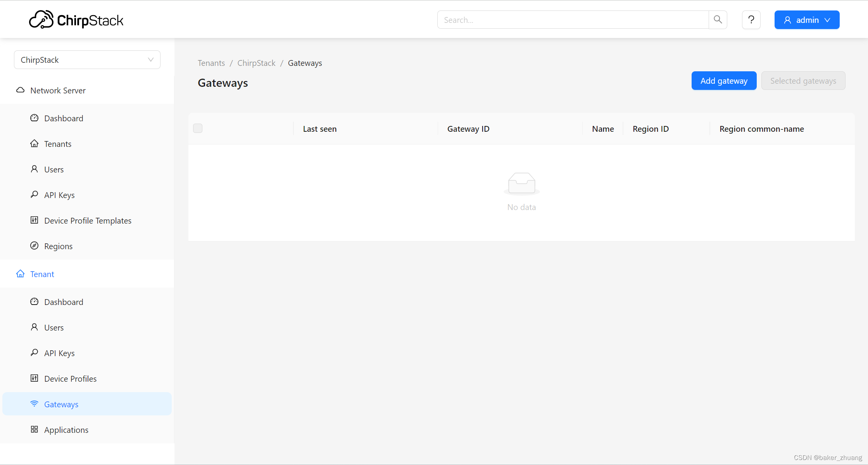Open the help question mark icon
The width and height of the screenshot is (868, 465).
click(x=751, y=20)
